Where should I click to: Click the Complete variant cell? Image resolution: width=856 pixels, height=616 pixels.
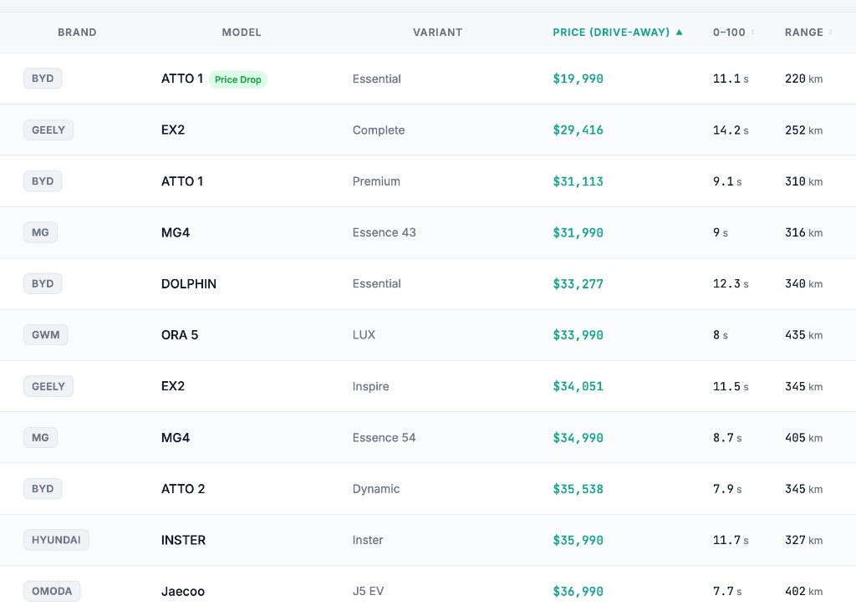[x=379, y=130]
